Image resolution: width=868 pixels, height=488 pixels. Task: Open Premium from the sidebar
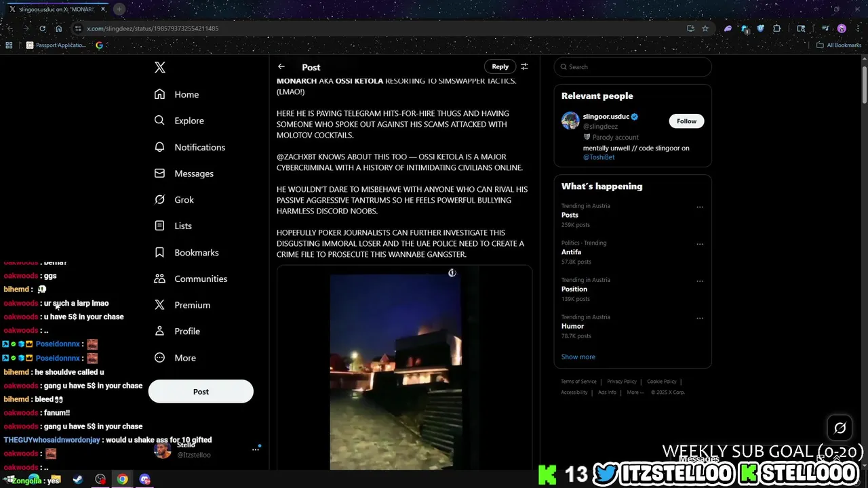click(x=182, y=305)
